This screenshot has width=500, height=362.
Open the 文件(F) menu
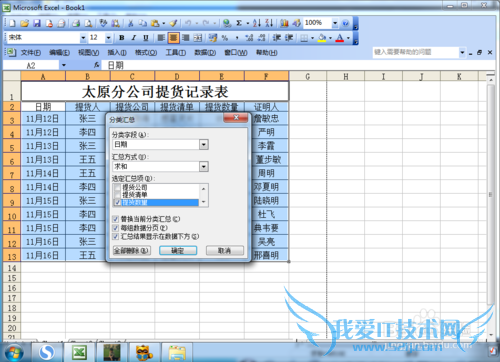coord(31,53)
